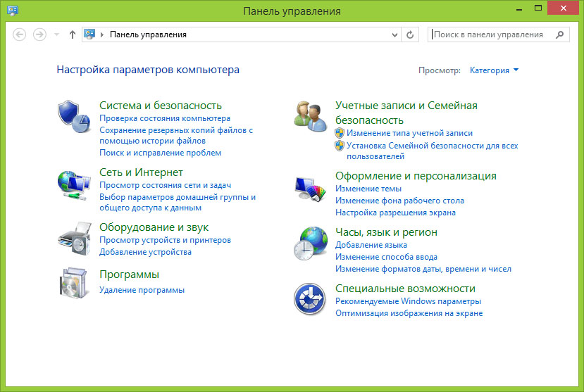Screen dimensions: 584x392
Task: Click Оптимизация изображения на экране link
Action: [409, 313]
